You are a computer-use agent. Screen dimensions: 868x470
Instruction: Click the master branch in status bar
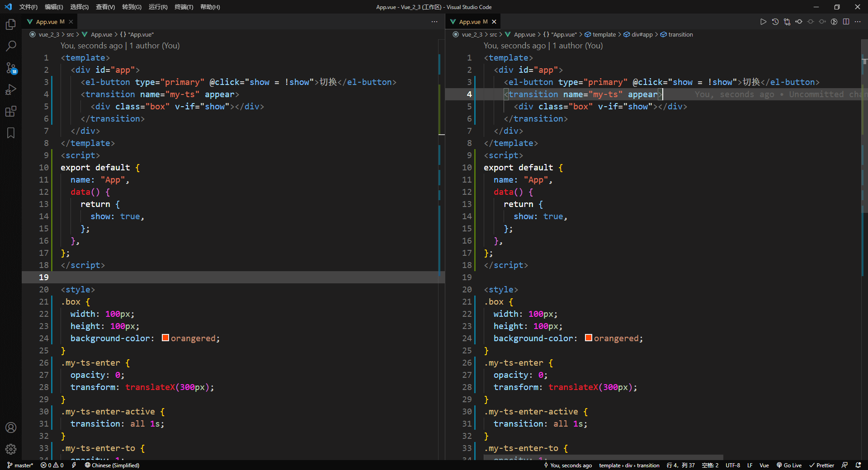(x=20, y=465)
